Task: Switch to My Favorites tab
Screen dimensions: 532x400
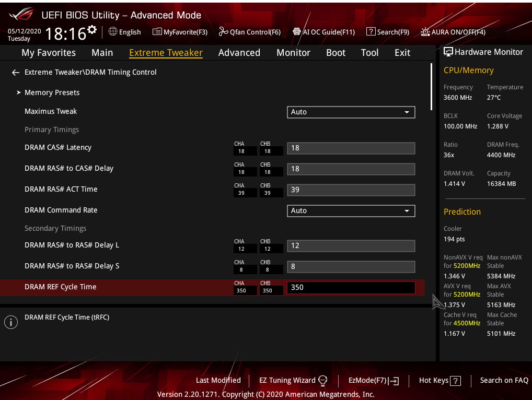Action: pyautogui.click(x=49, y=53)
